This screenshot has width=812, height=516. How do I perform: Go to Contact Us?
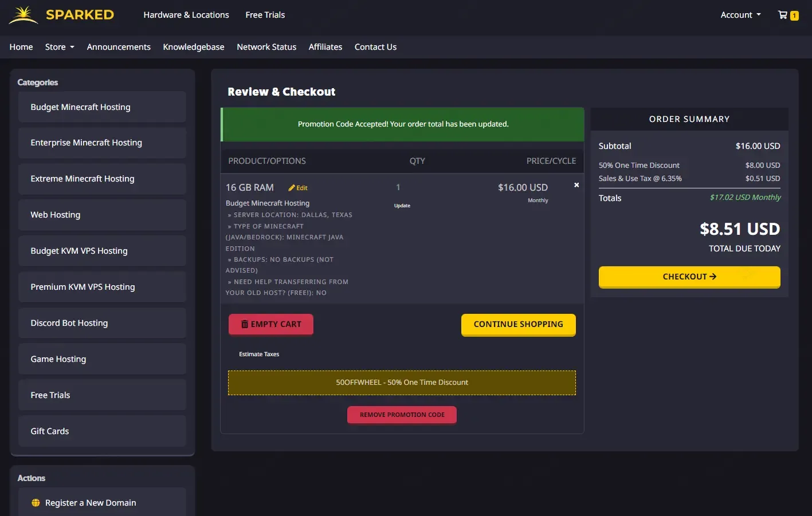click(375, 47)
